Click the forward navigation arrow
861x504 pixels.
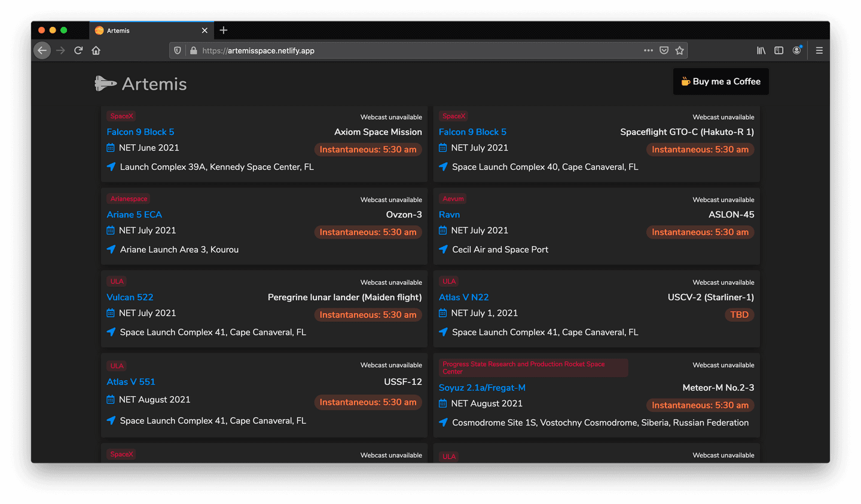pyautogui.click(x=60, y=51)
